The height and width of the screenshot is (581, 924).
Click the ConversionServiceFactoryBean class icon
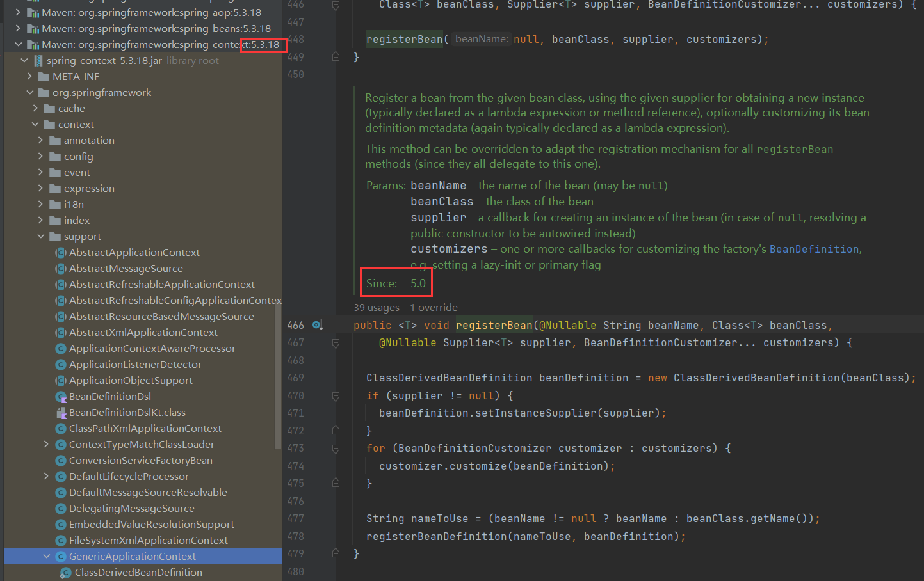(x=61, y=461)
